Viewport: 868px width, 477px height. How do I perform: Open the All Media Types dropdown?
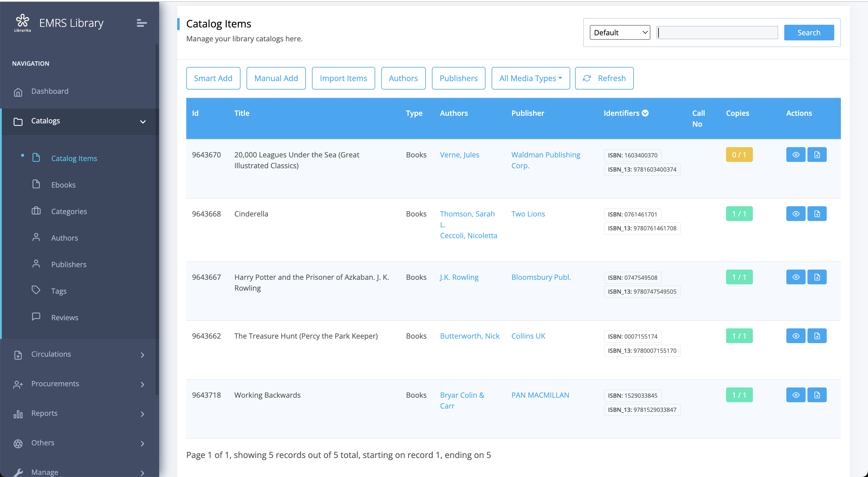click(x=530, y=78)
